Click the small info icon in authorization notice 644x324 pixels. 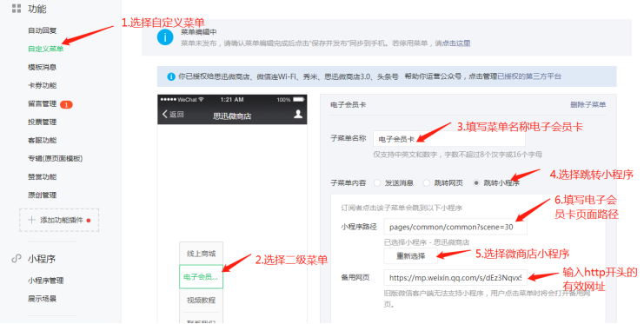(x=171, y=76)
